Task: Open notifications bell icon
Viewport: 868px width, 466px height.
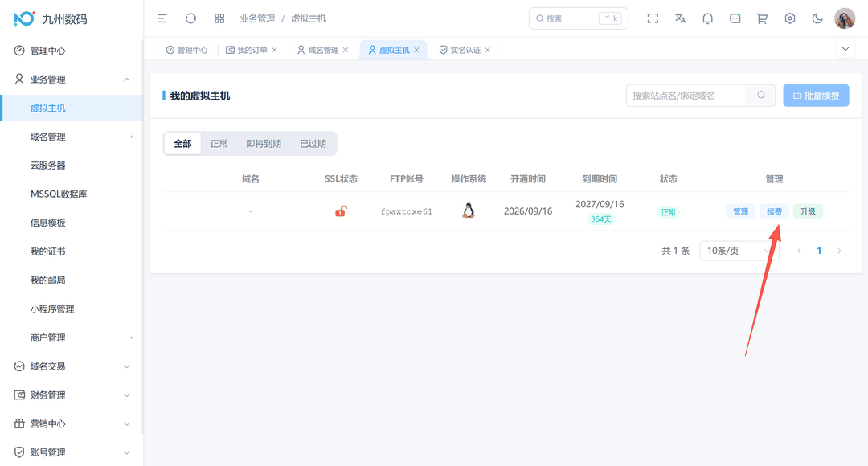Action: tap(707, 18)
